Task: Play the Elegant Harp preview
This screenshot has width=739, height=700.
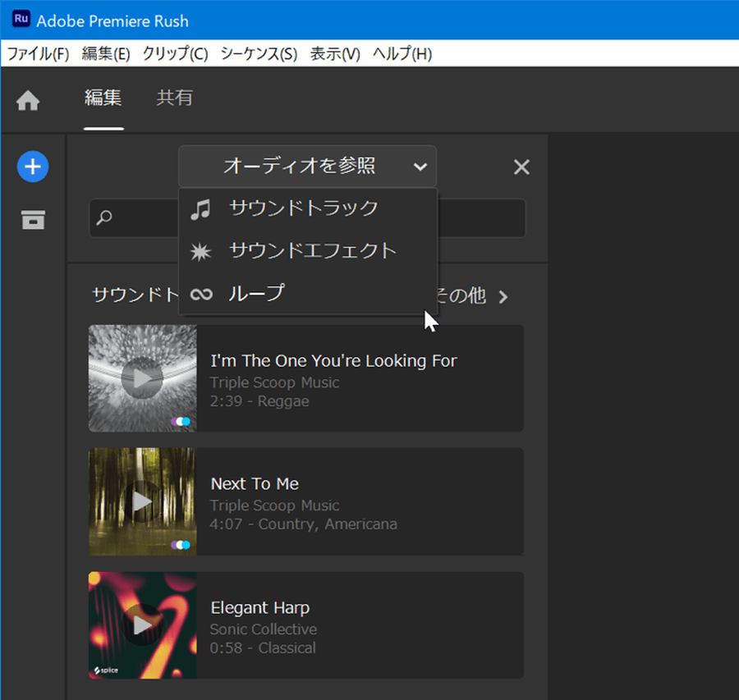Action: [x=142, y=625]
